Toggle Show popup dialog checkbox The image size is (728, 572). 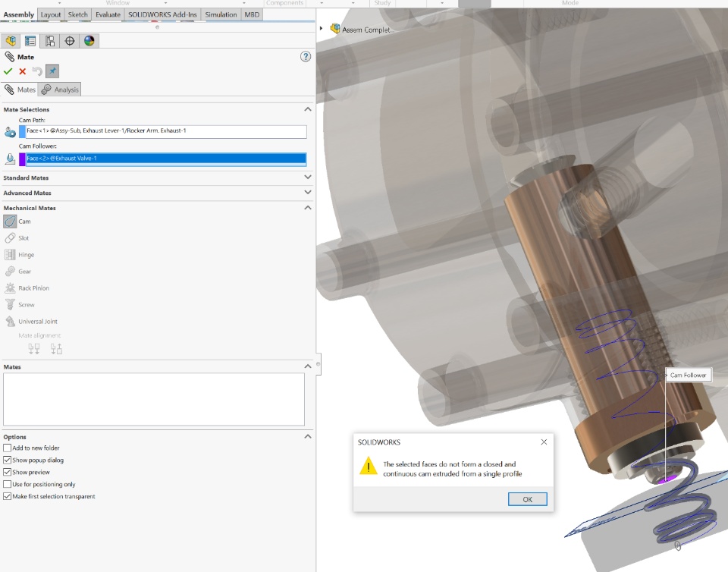point(7,460)
